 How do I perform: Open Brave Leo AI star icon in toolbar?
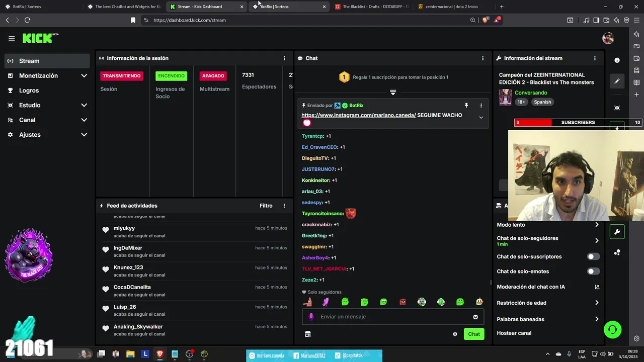pos(616,20)
